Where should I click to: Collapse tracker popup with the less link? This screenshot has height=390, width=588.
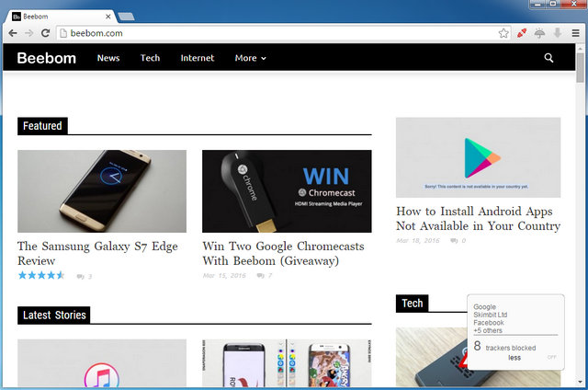click(x=514, y=358)
